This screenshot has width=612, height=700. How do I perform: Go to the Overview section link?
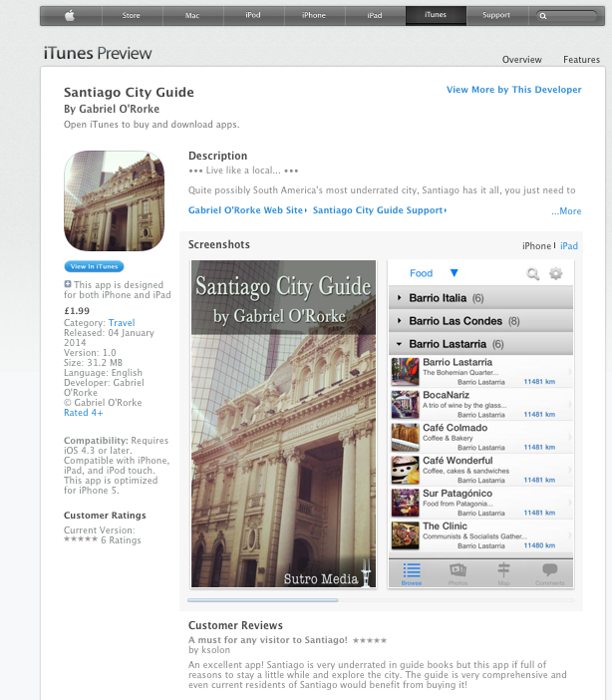coord(522,60)
